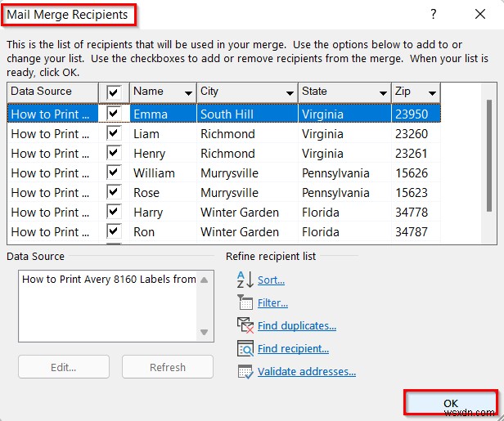The image size is (504, 421).
Task: Click the Edit... button
Action: click(x=64, y=367)
